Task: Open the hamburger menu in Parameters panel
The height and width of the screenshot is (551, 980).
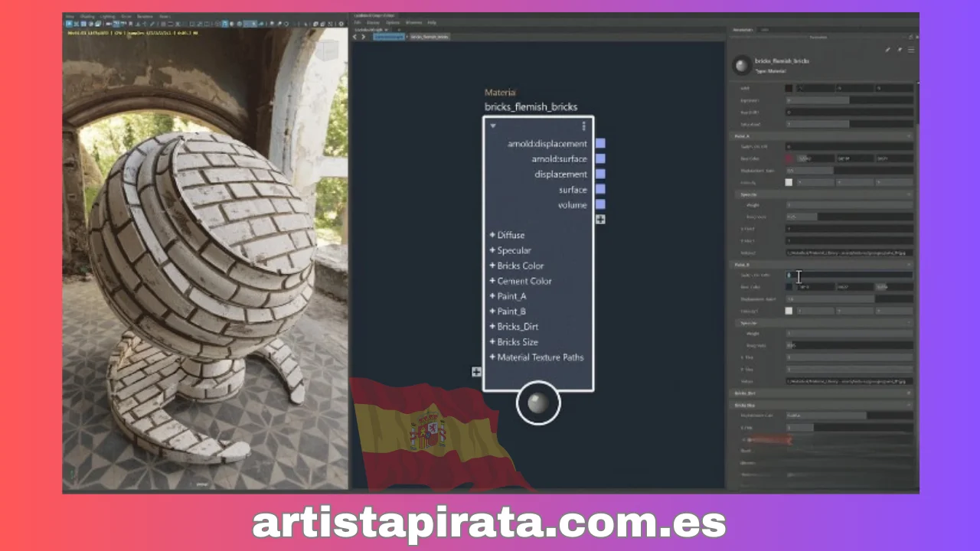Action: tap(910, 50)
